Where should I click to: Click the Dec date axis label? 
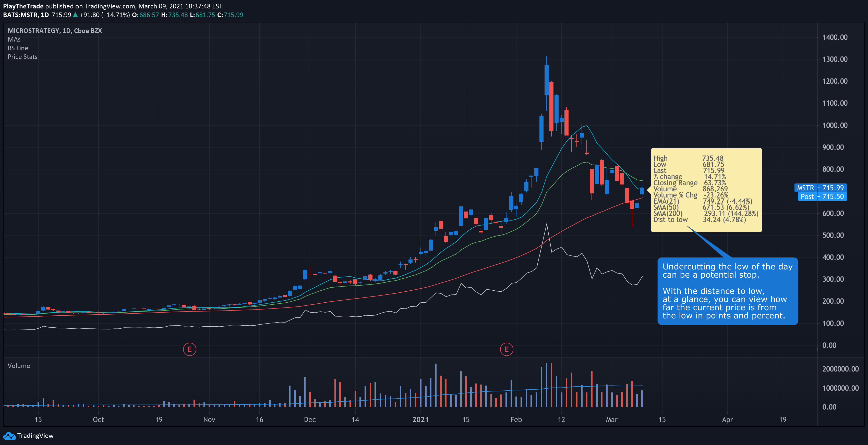click(x=310, y=420)
